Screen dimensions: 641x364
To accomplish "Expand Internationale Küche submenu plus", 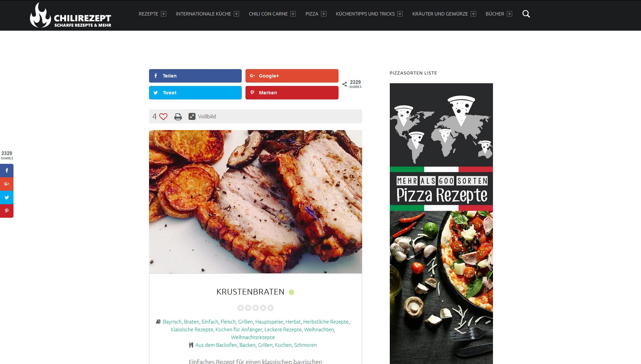I will [x=236, y=14].
